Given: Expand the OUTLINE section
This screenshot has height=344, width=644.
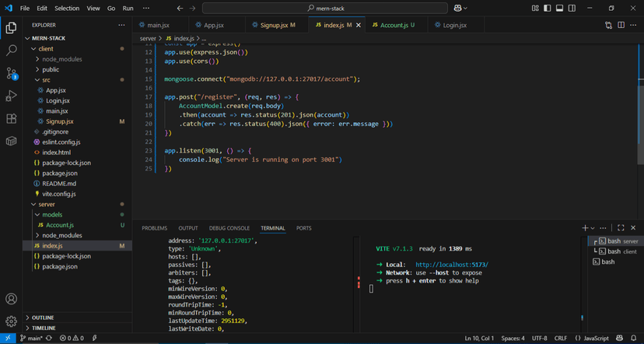Looking at the screenshot, I should (x=43, y=318).
